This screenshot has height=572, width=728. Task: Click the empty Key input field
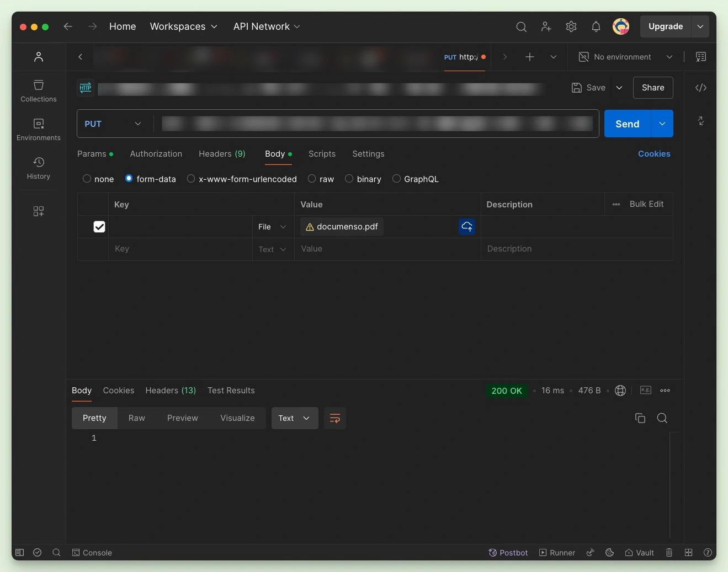180,249
